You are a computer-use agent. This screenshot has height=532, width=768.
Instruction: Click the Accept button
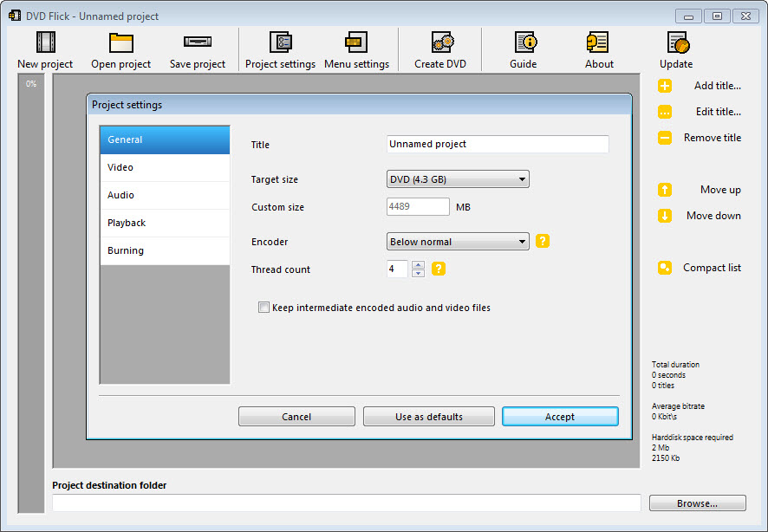pos(560,417)
